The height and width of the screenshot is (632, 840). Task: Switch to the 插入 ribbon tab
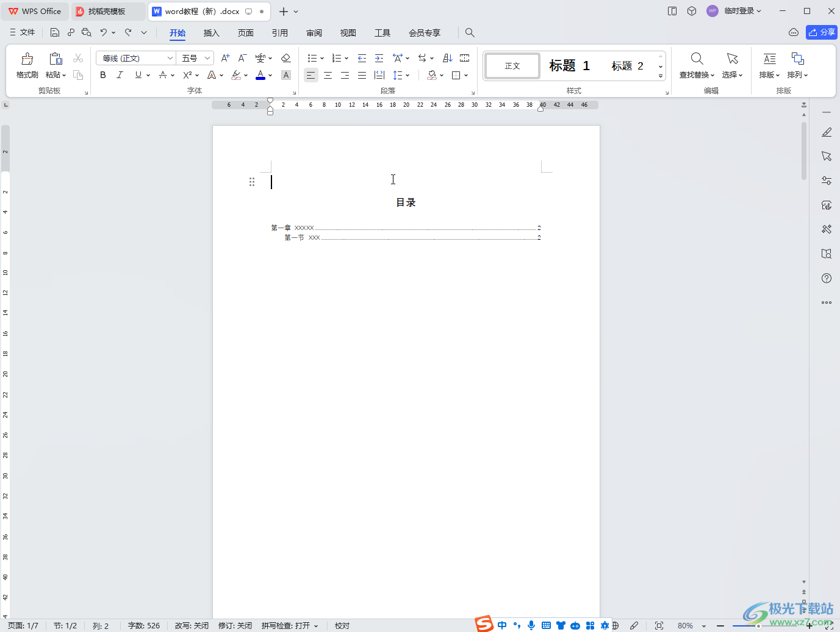click(212, 33)
